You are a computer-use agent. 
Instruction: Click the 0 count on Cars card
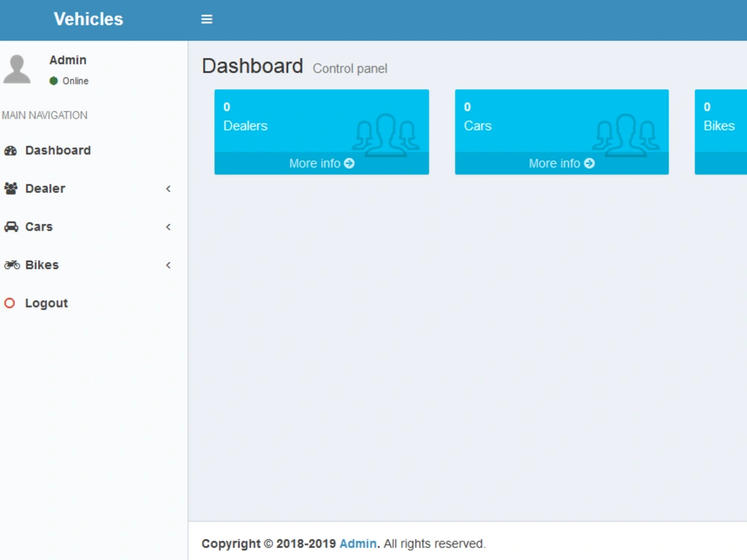tap(468, 107)
